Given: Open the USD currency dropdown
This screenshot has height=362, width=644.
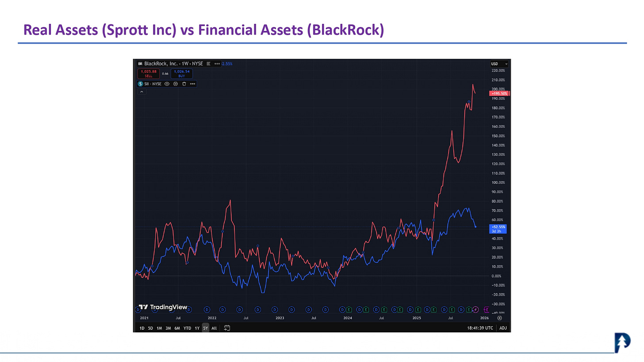Looking at the screenshot, I should point(499,64).
